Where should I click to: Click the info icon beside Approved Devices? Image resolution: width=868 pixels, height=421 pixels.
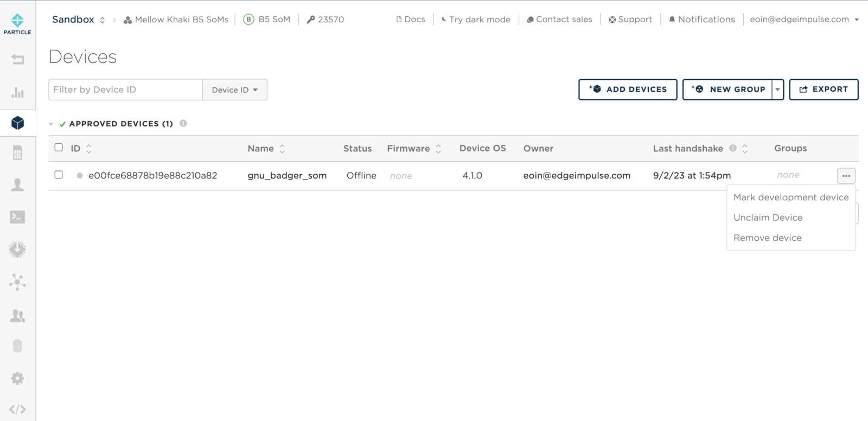click(183, 123)
